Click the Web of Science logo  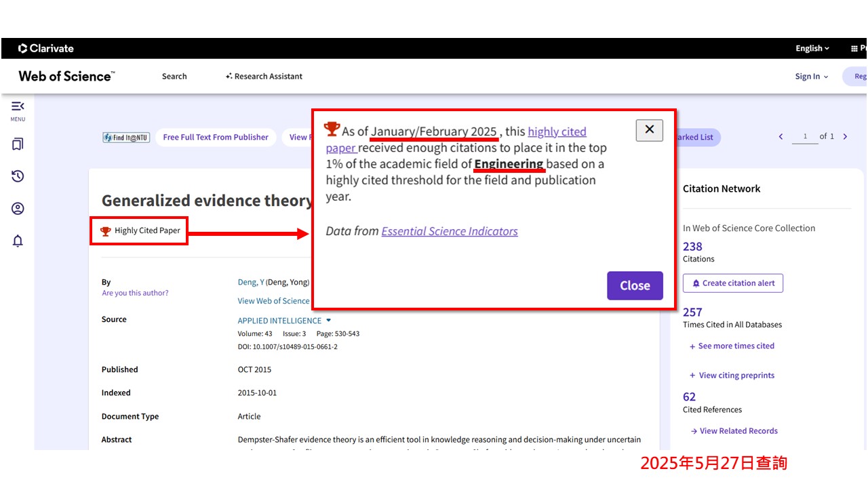[66, 76]
